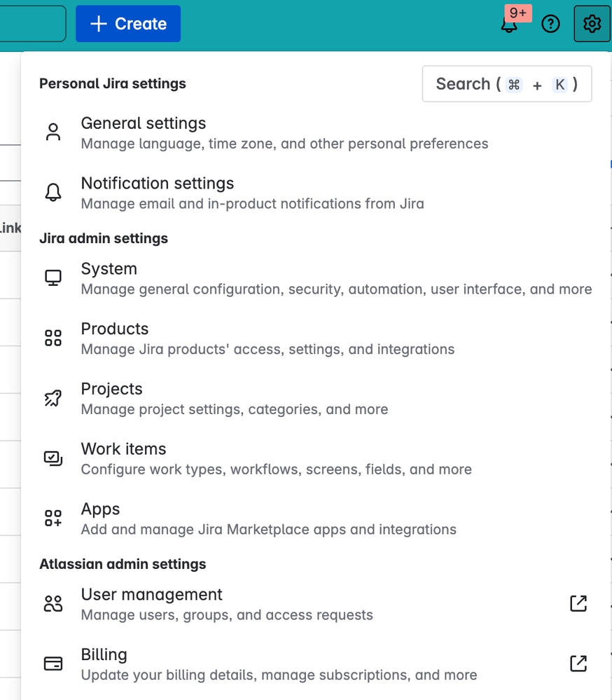
Task: Open the System admin settings
Action: (x=109, y=269)
